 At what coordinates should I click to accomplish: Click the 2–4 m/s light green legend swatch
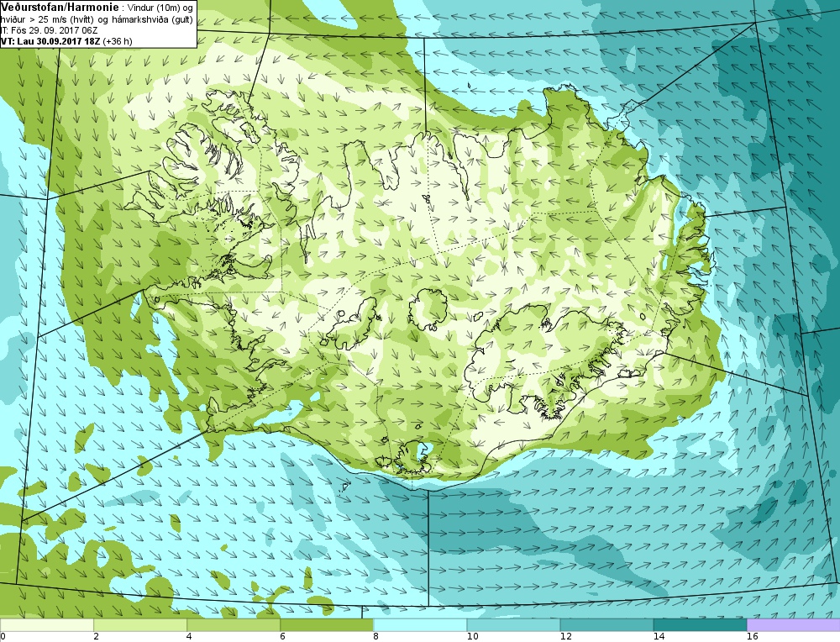tap(140, 625)
